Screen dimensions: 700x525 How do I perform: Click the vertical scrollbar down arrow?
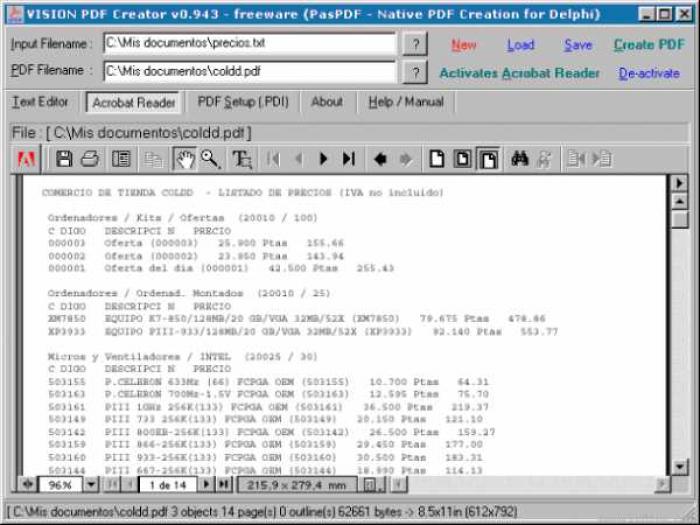[x=679, y=467]
